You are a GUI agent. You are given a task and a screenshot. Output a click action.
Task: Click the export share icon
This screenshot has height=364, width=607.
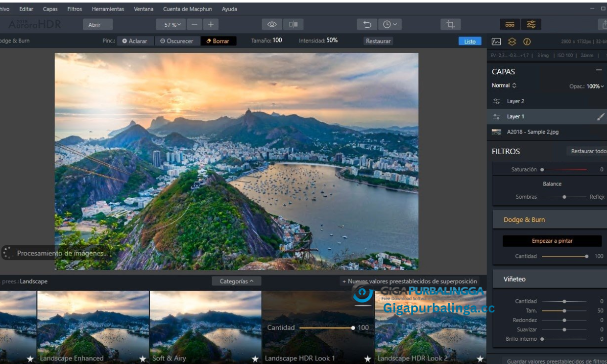(x=603, y=24)
